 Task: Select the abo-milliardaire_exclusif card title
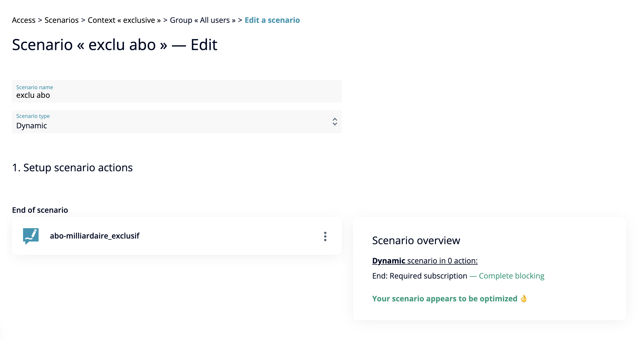click(94, 236)
